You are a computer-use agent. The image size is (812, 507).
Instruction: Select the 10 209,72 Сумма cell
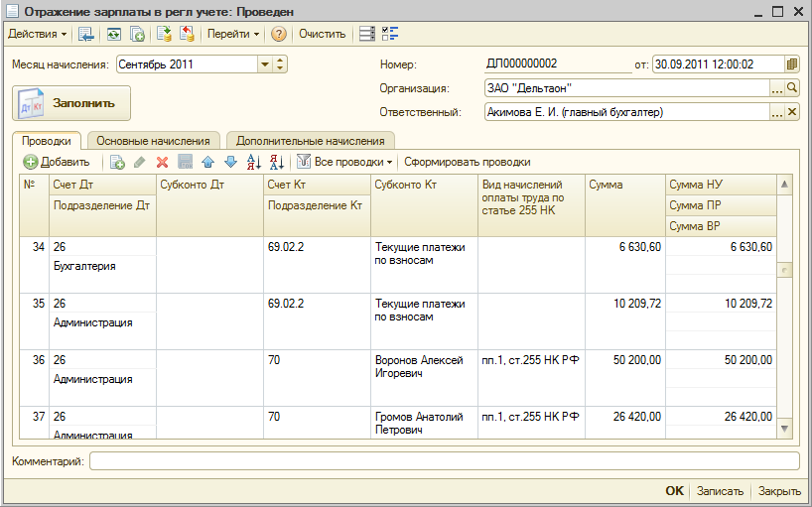pyautogui.click(x=625, y=321)
